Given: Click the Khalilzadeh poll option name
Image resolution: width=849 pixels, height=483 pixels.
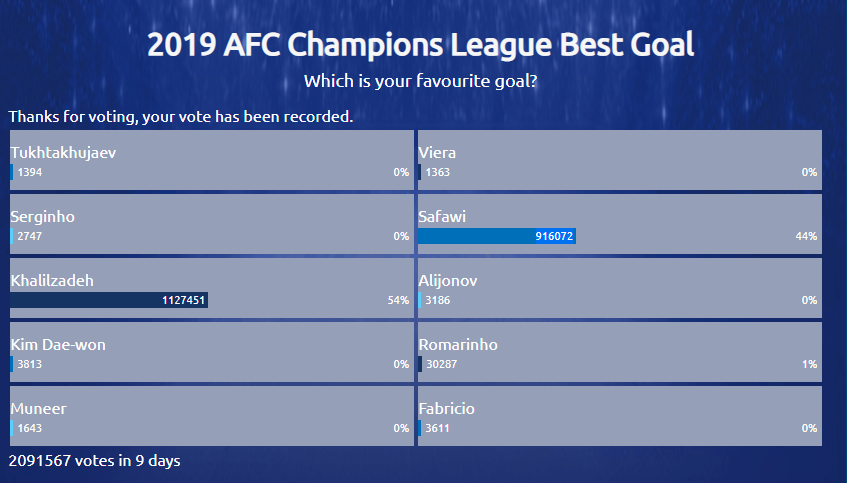Looking at the screenshot, I should (52, 281).
